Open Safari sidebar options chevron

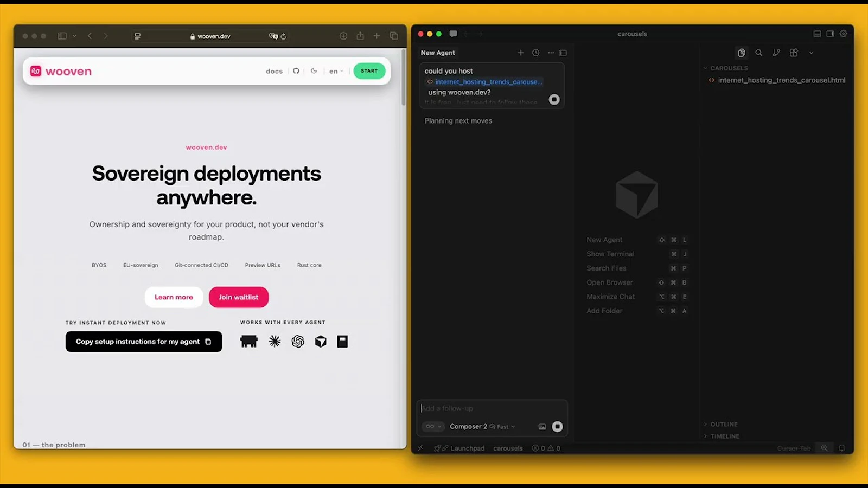[74, 36]
